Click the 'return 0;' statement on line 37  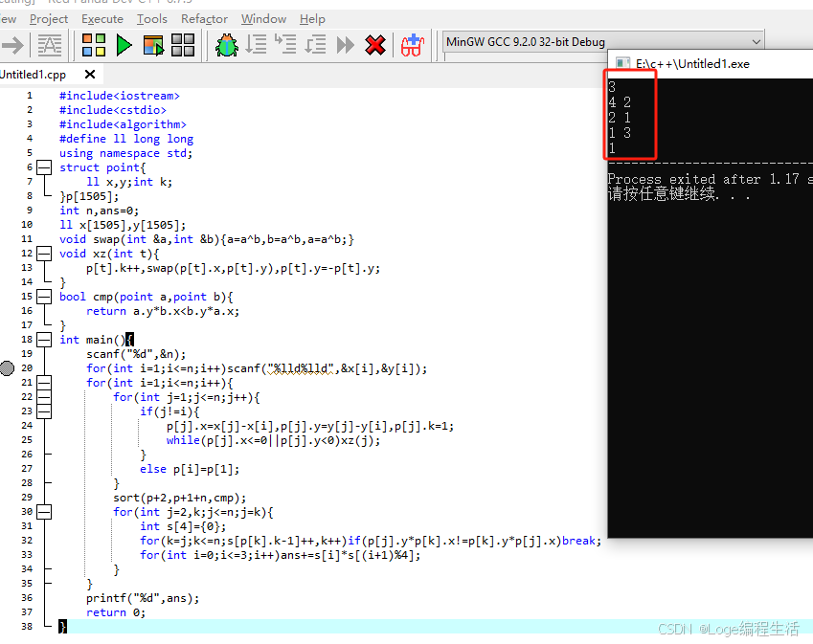point(116,612)
